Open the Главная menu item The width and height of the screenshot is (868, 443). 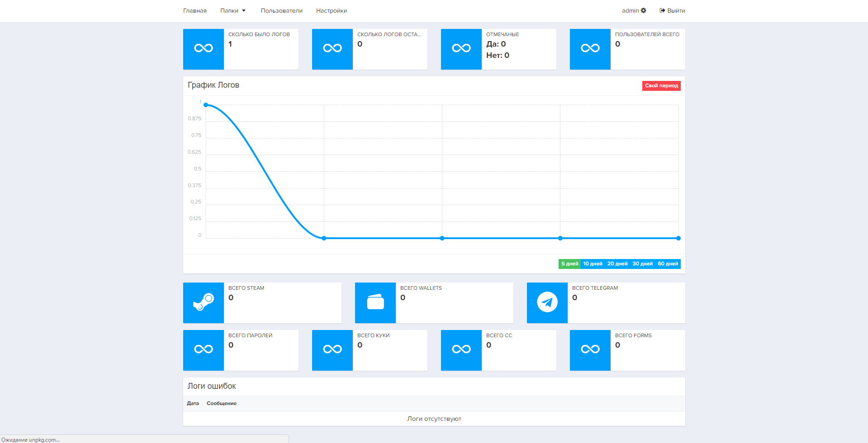pos(195,11)
